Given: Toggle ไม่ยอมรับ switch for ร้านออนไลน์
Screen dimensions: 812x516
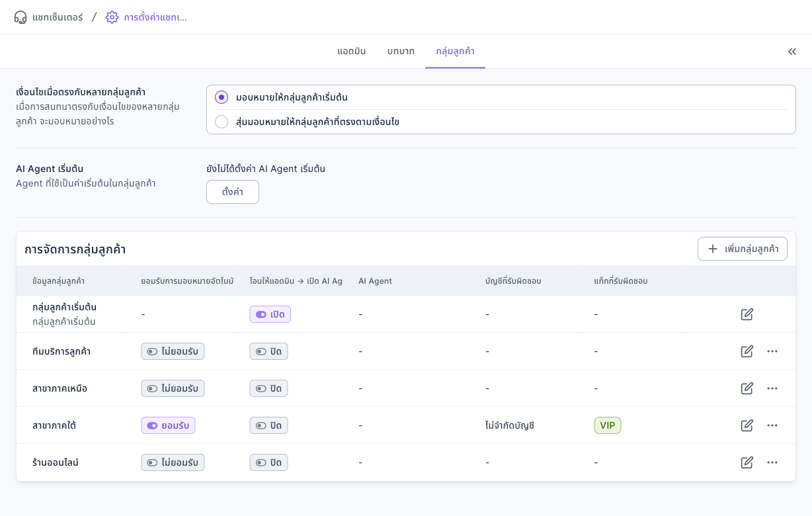Looking at the screenshot, I should pyautogui.click(x=173, y=462).
